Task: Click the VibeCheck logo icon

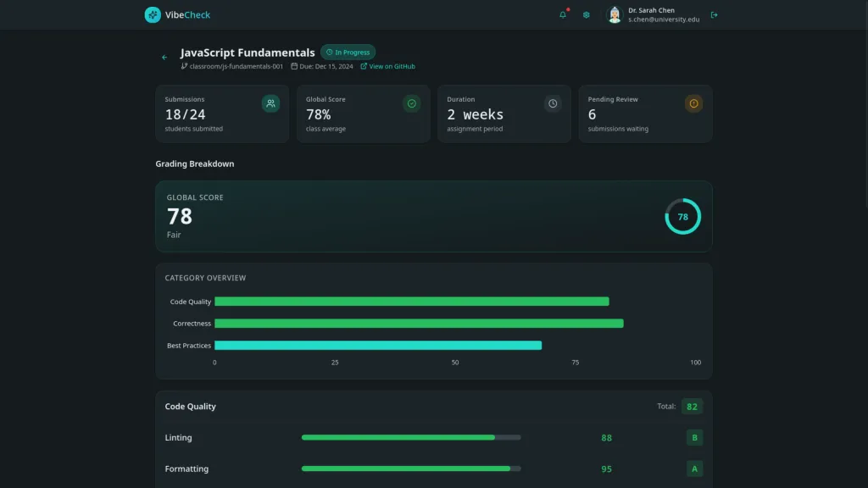Action: [x=153, y=14]
